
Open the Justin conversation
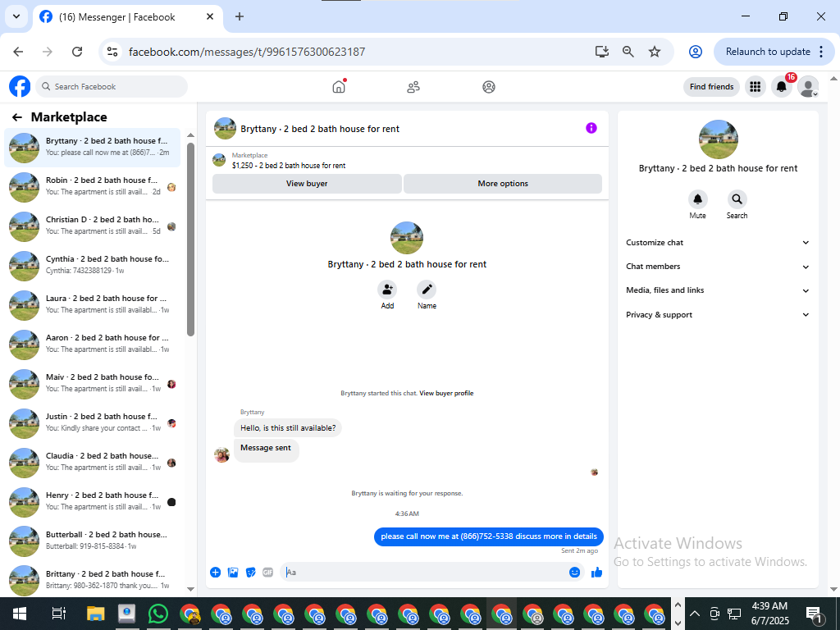tap(92, 422)
